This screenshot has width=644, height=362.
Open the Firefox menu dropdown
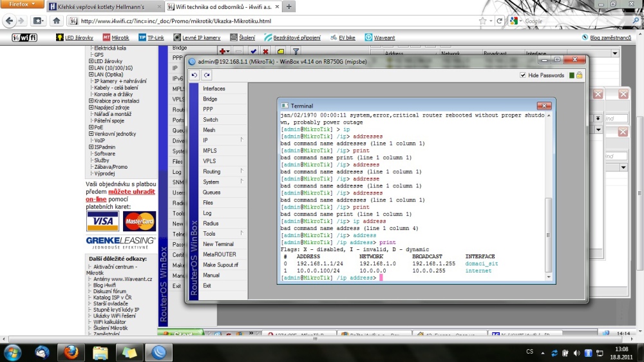click(22, 4)
